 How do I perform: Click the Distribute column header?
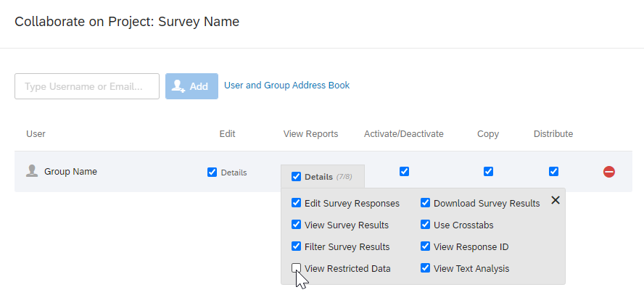[x=553, y=134]
